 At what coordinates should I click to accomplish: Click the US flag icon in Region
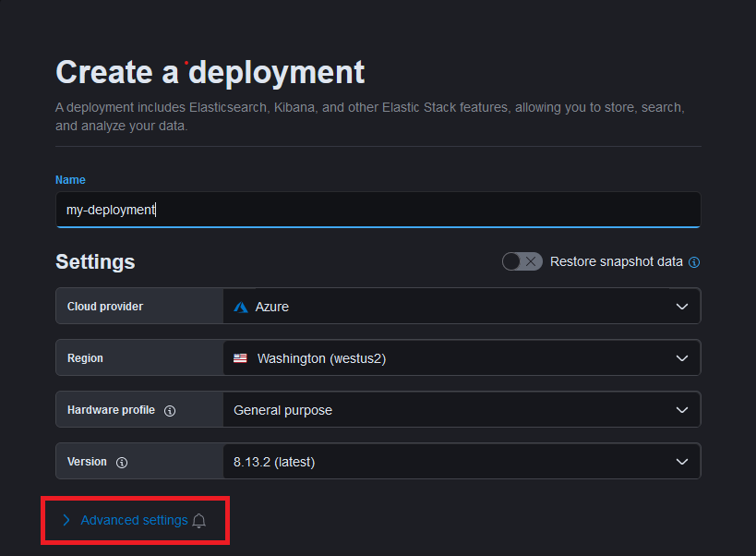click(240, 358)
